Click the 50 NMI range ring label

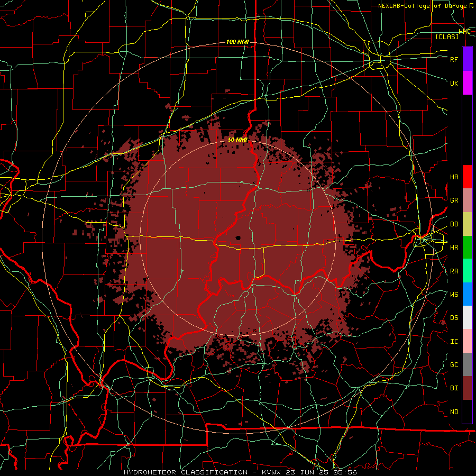(237, 140)
